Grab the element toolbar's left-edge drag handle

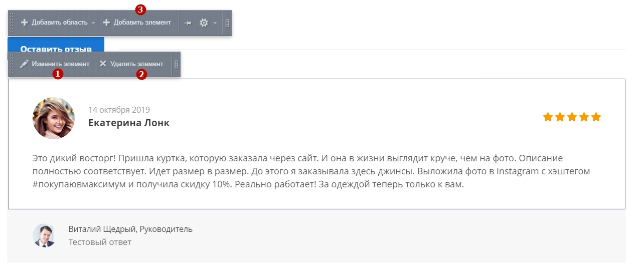pos(12,64)
